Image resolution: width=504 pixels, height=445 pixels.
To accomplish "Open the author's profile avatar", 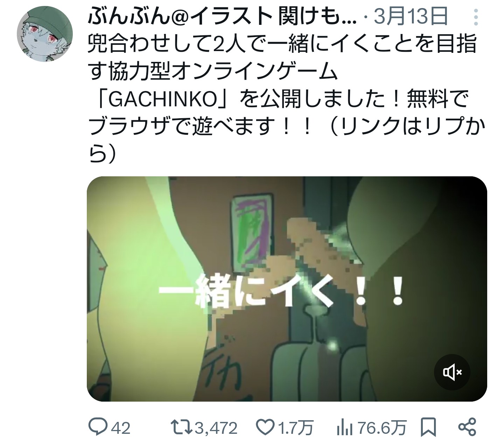I will point(45,34).
